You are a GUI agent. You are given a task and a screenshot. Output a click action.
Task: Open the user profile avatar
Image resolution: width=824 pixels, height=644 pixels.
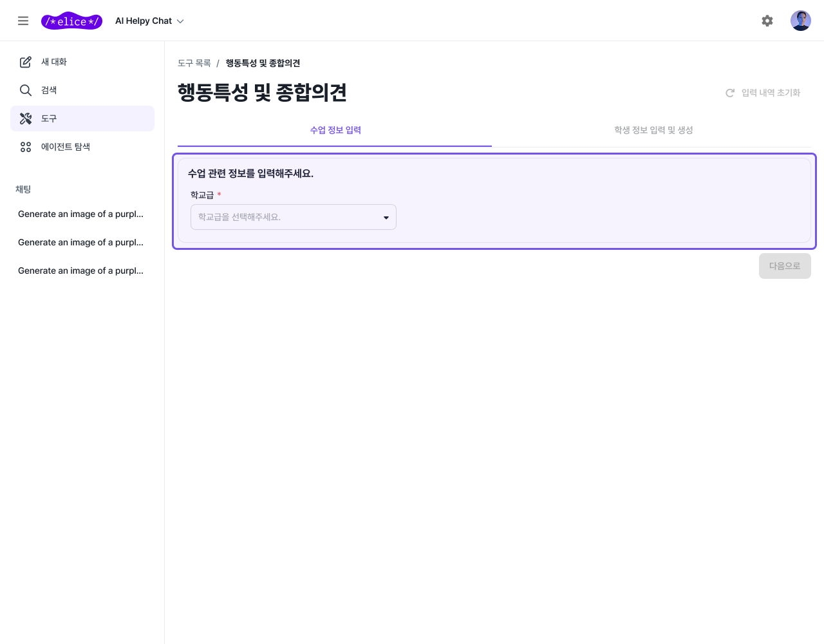pos(800,21)
